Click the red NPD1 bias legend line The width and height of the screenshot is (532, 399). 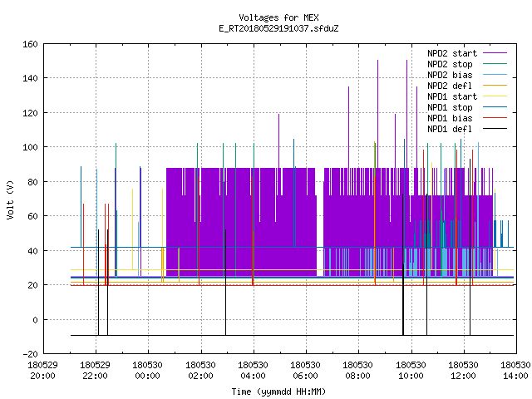[495, 118]
